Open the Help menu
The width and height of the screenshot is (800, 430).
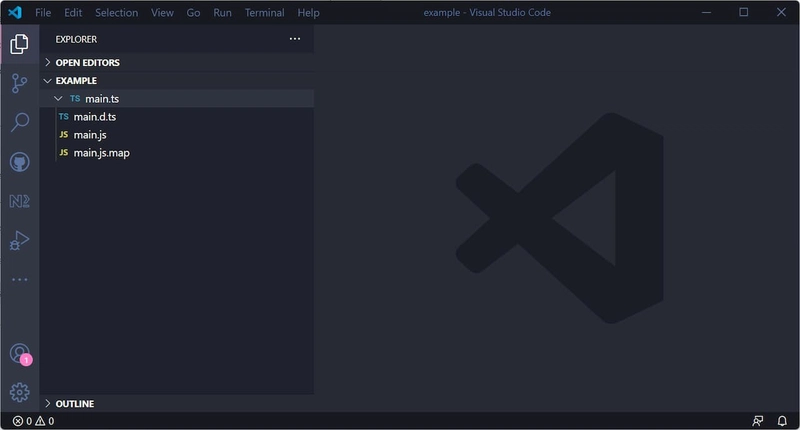click(x=308, y=13)
